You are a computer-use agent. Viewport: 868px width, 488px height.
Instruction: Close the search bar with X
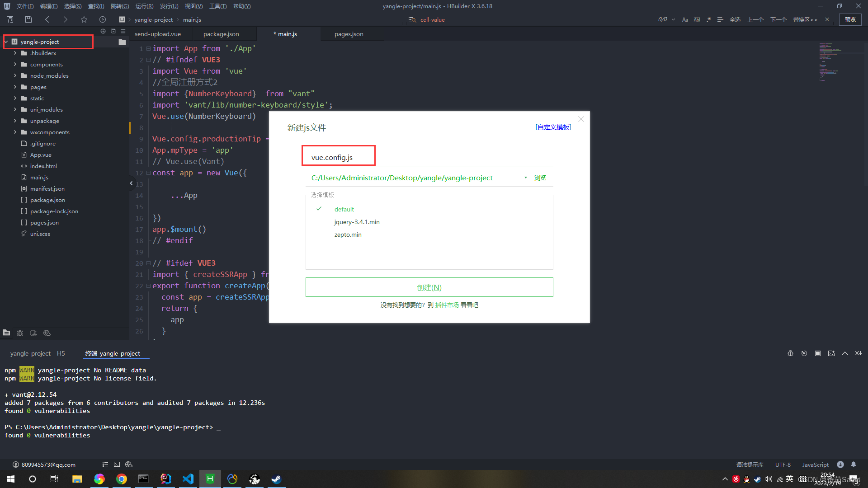tap(827, 19)
